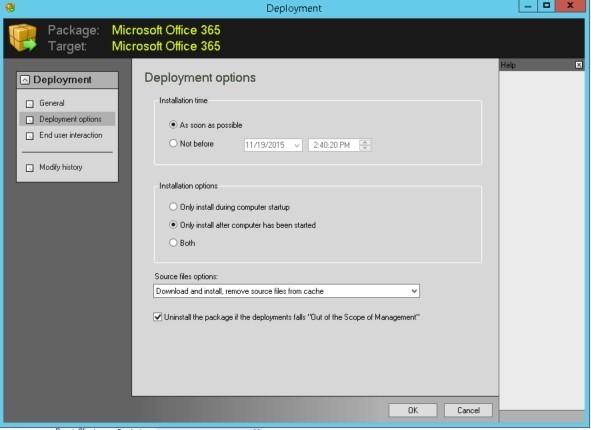Click the icon beside General
The image size is (591, 430).
pos(29,104)
